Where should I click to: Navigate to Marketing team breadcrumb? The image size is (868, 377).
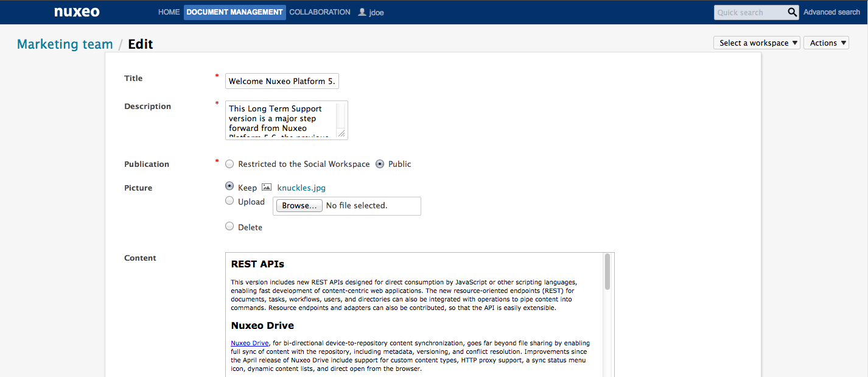65,44
